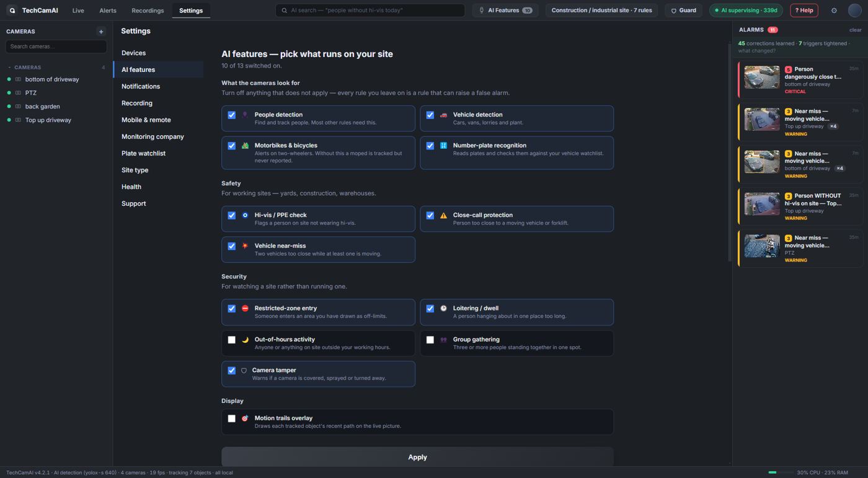The height and width of the screenshot is (478, 868).
Task: Open the Live tab
Action: pos(78,11)
